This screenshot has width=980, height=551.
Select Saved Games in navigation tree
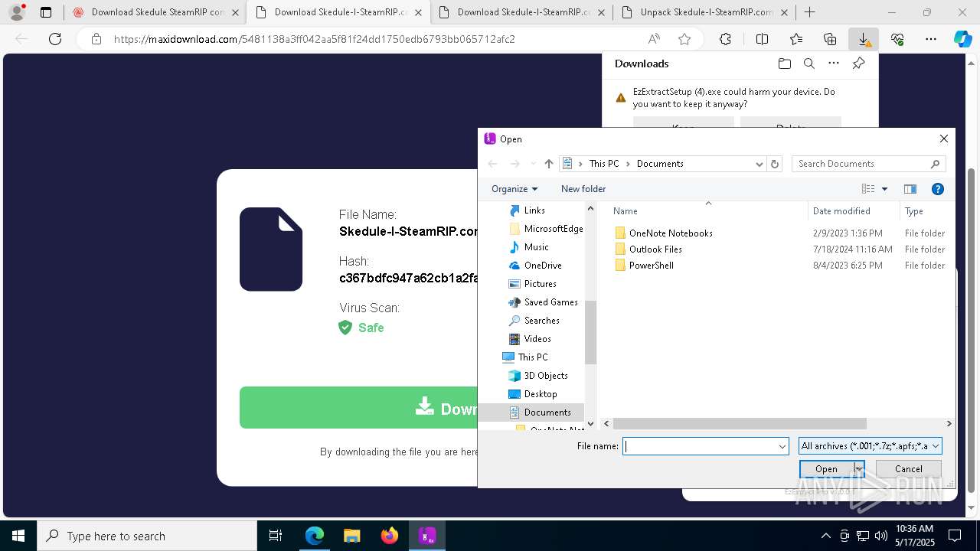point(550,302)
